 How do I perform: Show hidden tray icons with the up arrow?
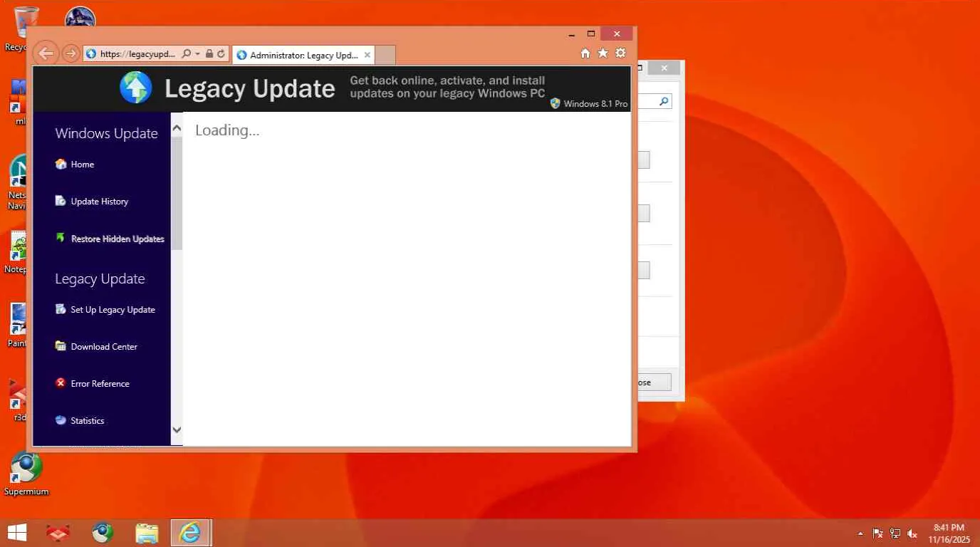tap(860, 533)
